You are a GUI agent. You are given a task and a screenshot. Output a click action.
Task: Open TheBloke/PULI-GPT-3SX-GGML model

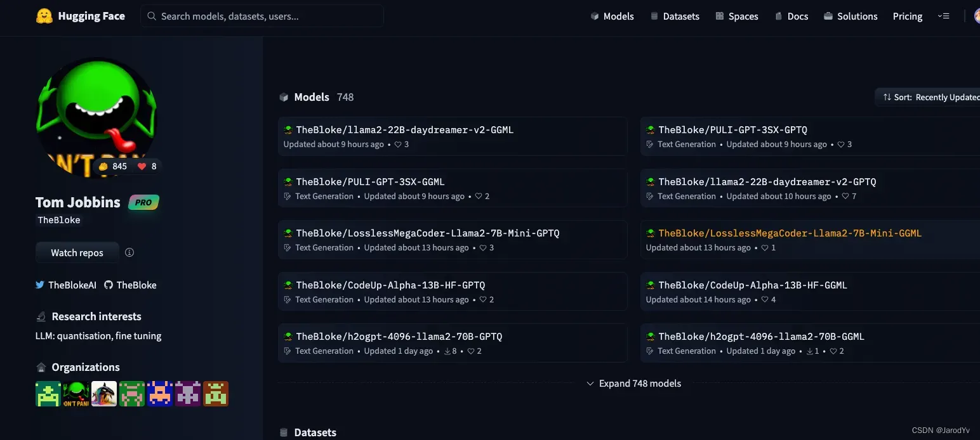point(453,188)
